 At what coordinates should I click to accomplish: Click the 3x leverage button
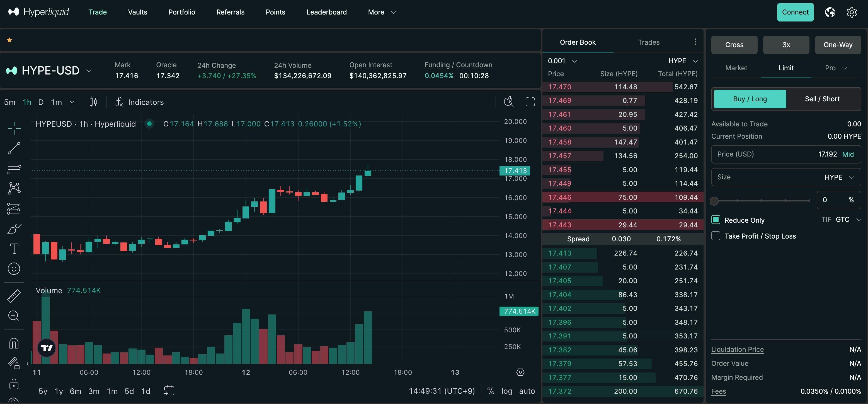point(786,45)
